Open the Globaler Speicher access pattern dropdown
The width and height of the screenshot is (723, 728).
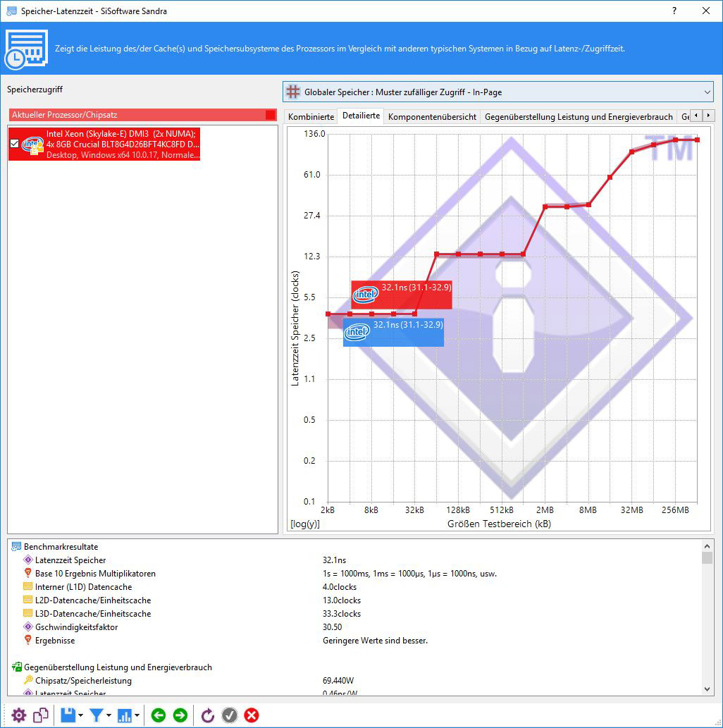tap(498, 92)
